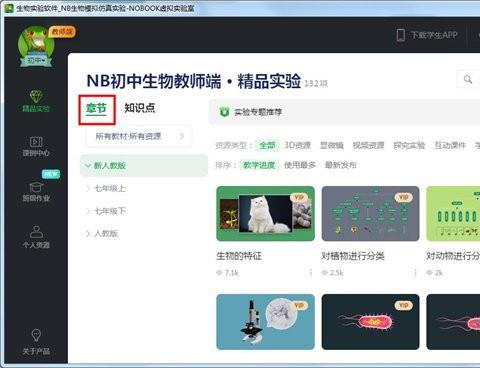Image resolution: width=480 pixels, height=368 pixels.
Task: Click the VIP badge on 对植物进行分类 thumbnail
Action: click(404, 198)
